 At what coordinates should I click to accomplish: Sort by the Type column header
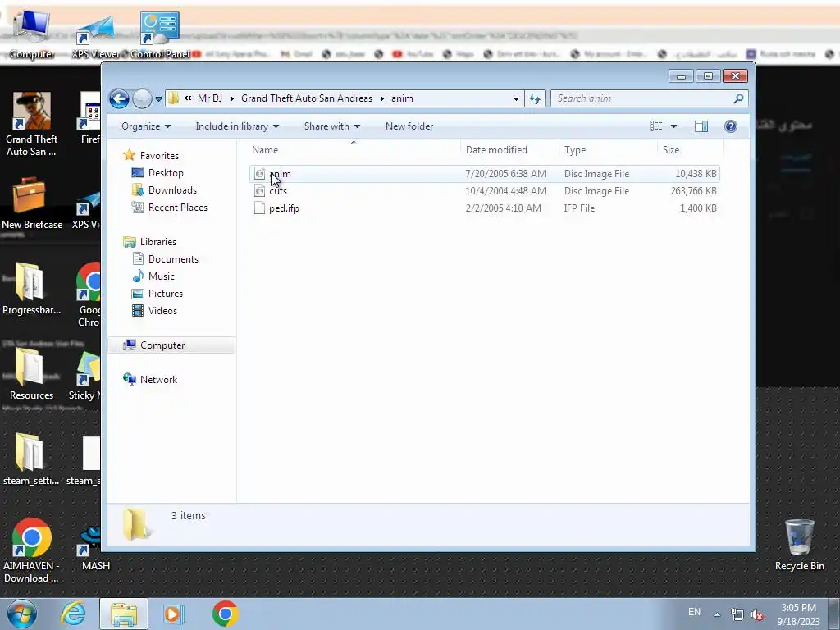click(x=608, y=150)
